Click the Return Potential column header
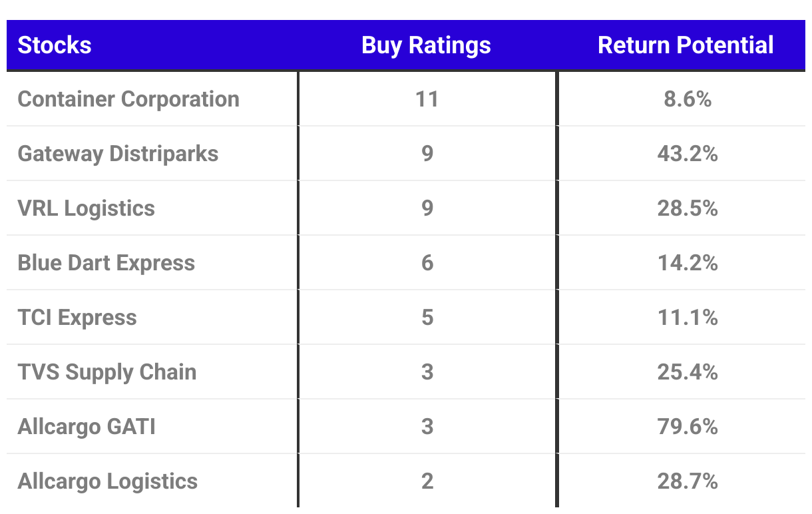Image resolution: width=812 pixels, height=514 pixels. pos(686,45)
